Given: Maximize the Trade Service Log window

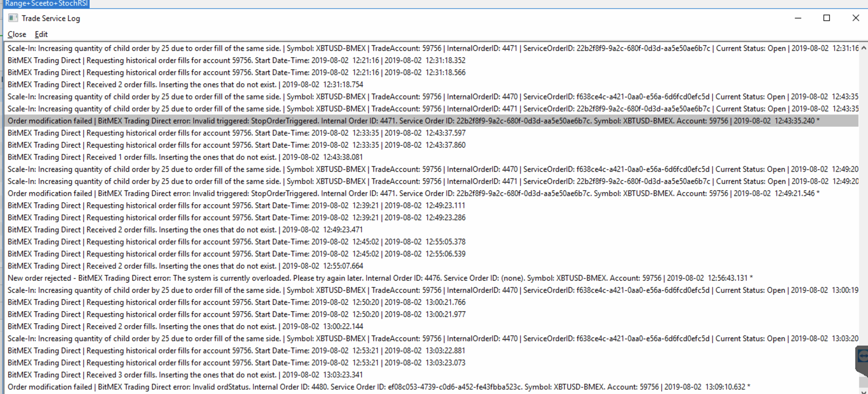Looking at the screenshot, I should tap(826, 18).
